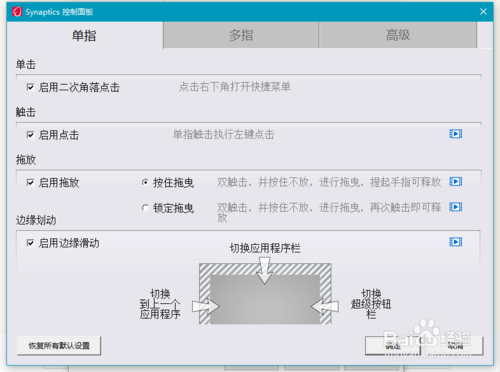Select 按住拖曳 radio button
This screenshot has height=372, width=500.
(x=145, y=183)
